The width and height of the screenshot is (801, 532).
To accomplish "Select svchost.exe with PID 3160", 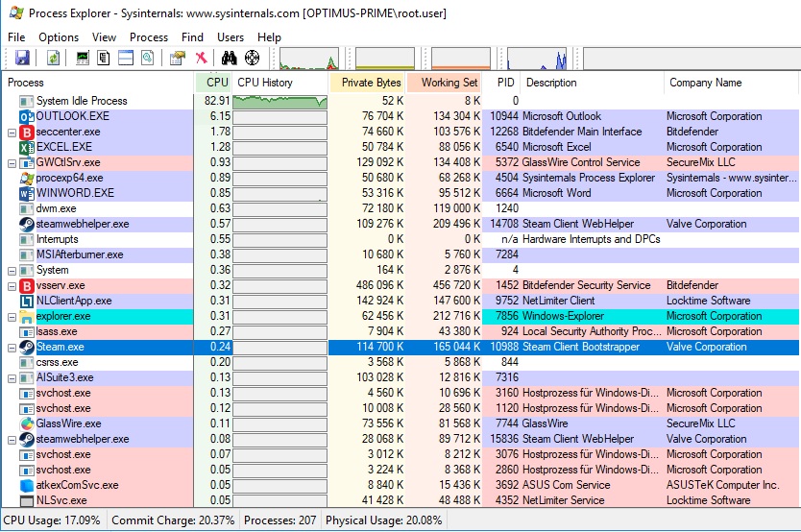I will click(400, 393).
